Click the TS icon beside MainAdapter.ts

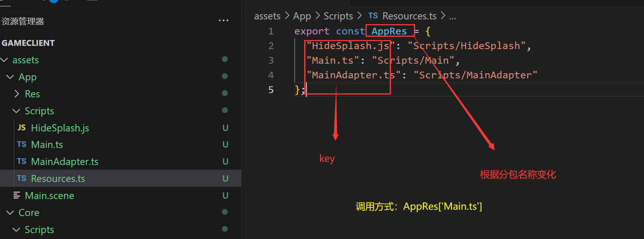(x=22, y=161)
